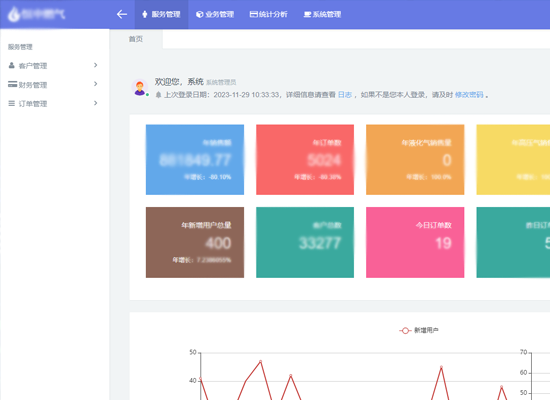
Task: Expand the 订单管理 sidebar chevron
Action: pyautogui.click(x=95, y=103)
